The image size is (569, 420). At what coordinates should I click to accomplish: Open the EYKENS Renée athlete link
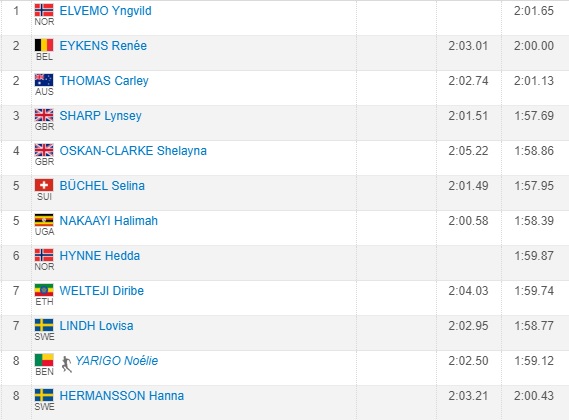click(x=103, y=46)
